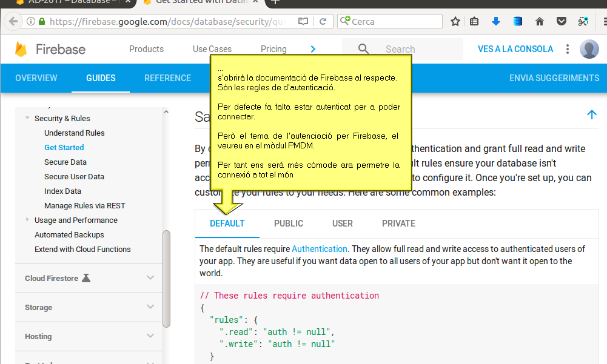
Task: Select the PRIVATE rules tab
Action: pyautogui.click(x=398, y=223)
